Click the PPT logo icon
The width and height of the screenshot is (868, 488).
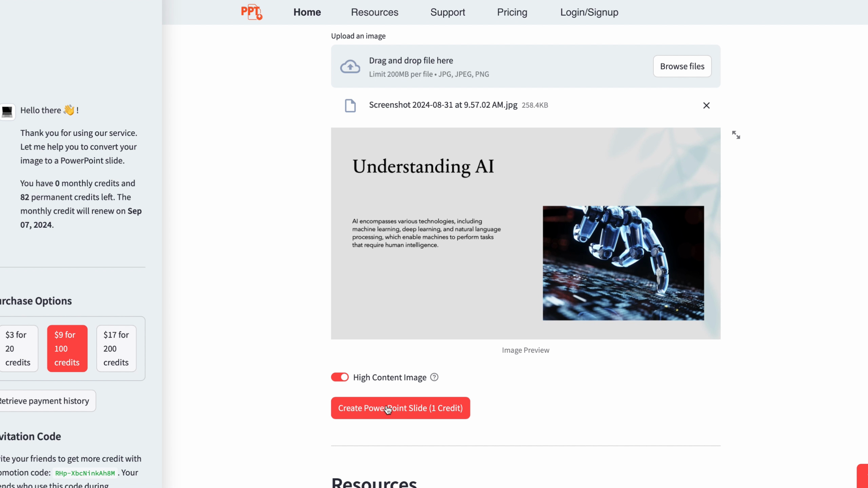tap(252, 12)
